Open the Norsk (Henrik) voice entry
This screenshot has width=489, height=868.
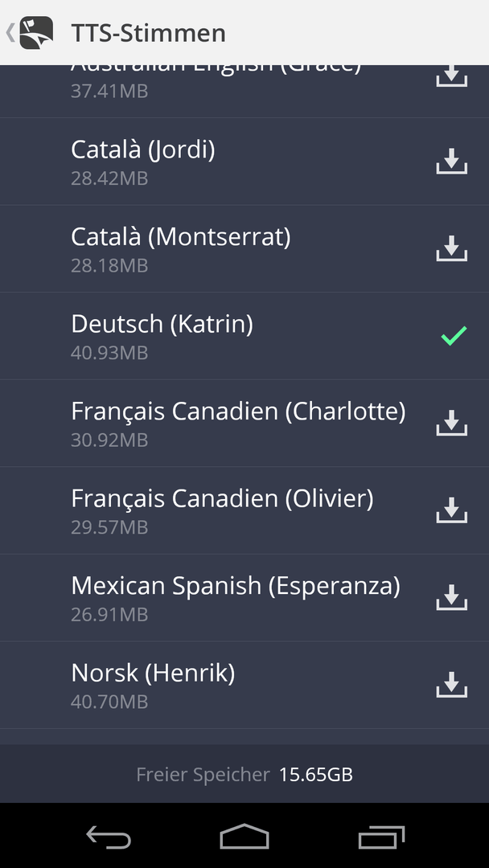[x=244, y=685]
